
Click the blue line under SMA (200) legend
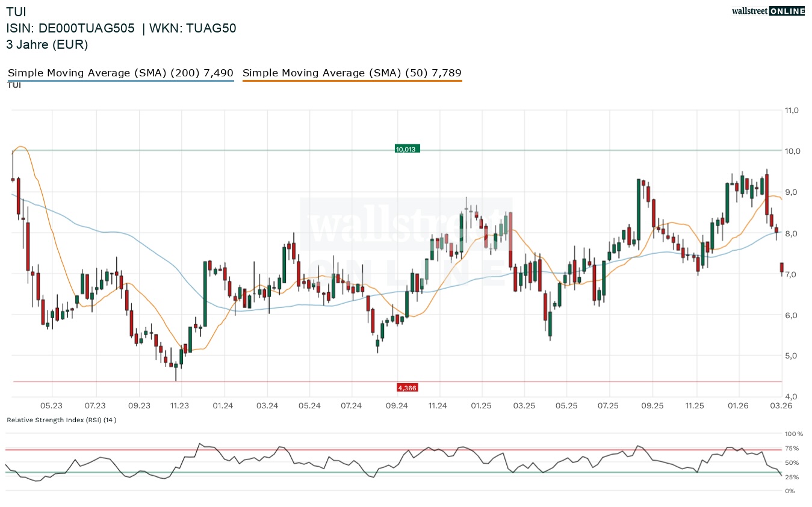(x=120, y=81)
